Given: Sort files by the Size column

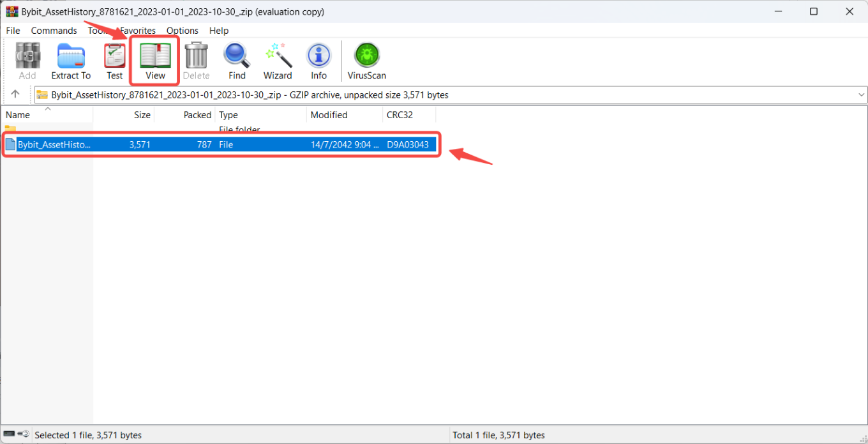Looking at the screenshot, I should tap(142, 115).
